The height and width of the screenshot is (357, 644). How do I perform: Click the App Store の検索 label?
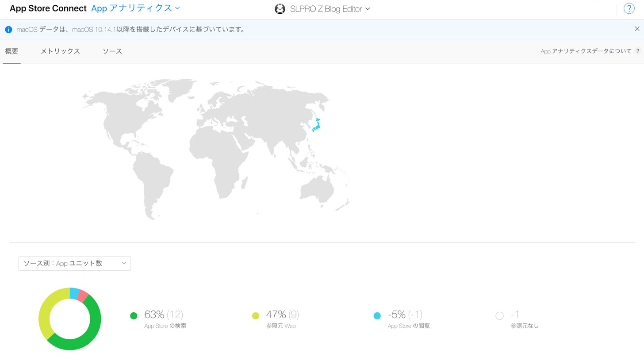165,326
